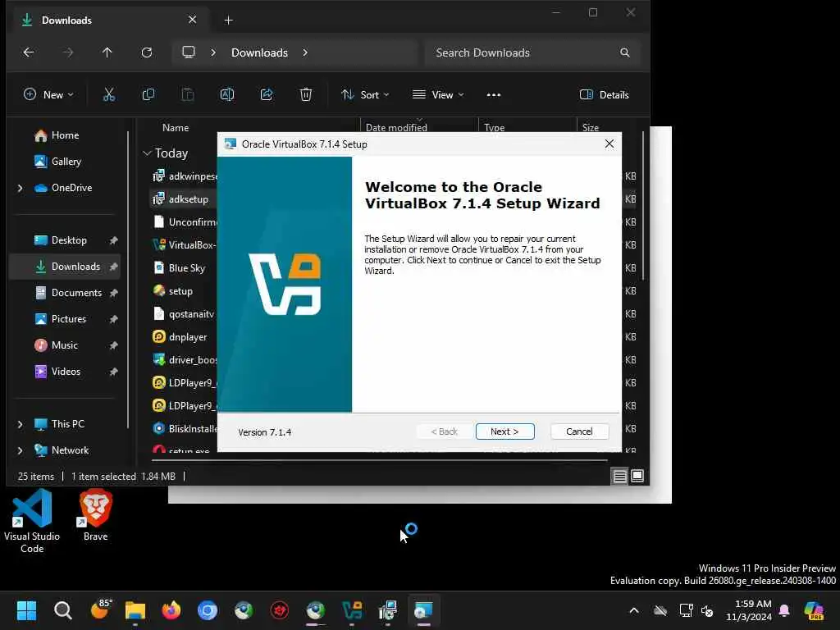Click the Copy icon in toolbar
The width and height of the screenshot is (840, 630).
click(148, 95)
